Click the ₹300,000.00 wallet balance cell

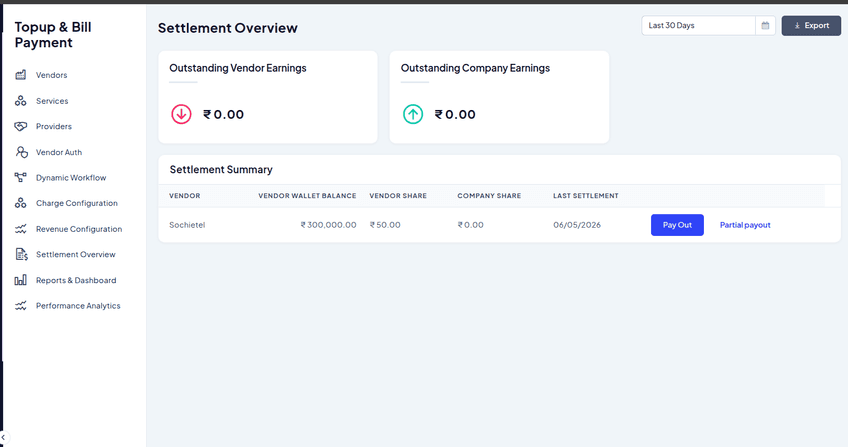[x=328, y=225]
